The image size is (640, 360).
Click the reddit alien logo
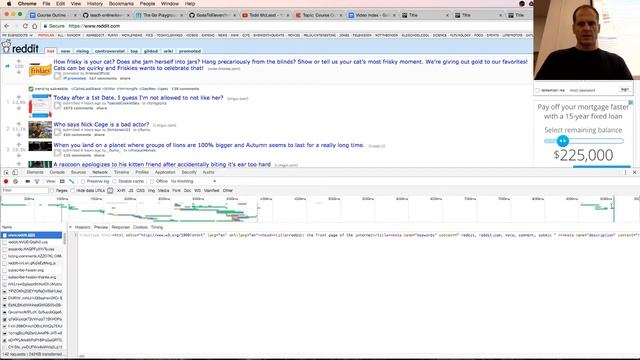[6, 47]
